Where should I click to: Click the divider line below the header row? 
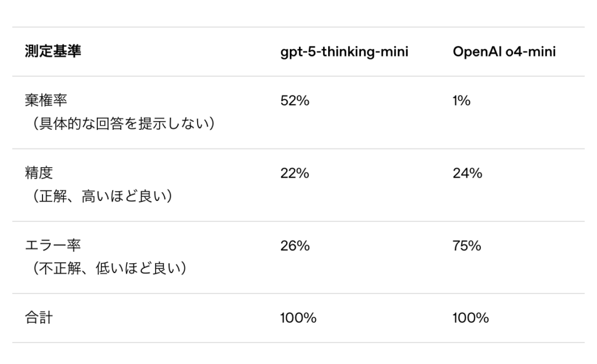tap(298, 76)
